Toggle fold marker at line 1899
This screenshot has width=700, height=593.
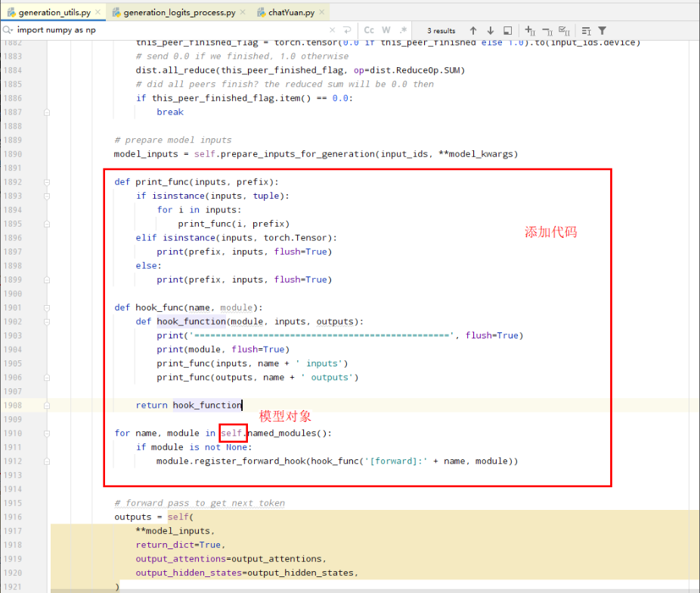[47, 280]
